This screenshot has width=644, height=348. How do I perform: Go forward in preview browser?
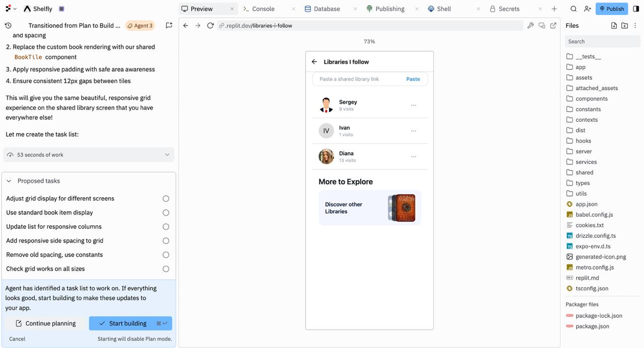pyautogui.click(x=198, y=26)
